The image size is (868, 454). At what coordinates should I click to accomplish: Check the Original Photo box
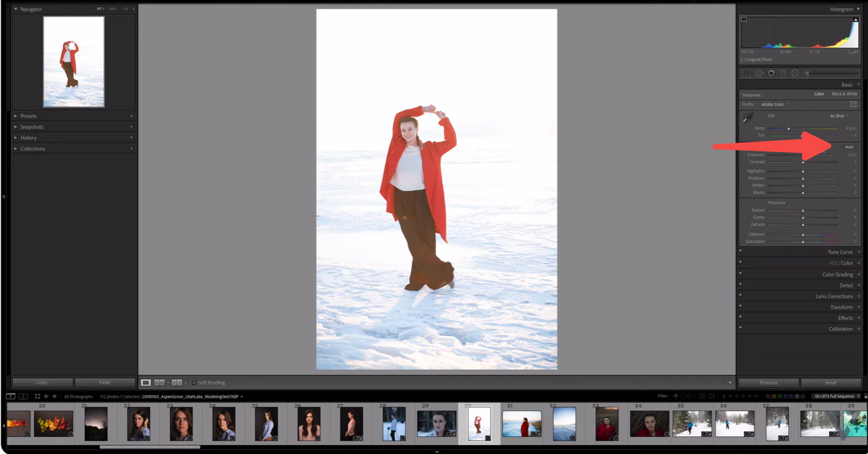743,60
